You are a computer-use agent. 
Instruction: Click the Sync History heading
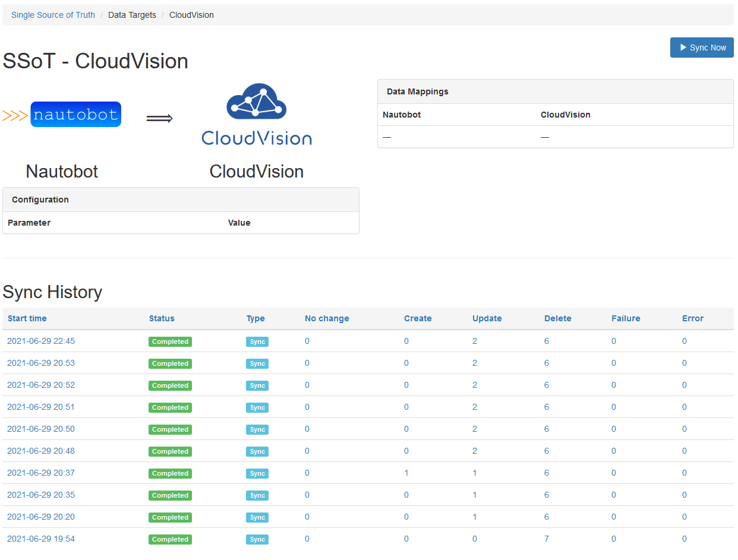point(52,292)
